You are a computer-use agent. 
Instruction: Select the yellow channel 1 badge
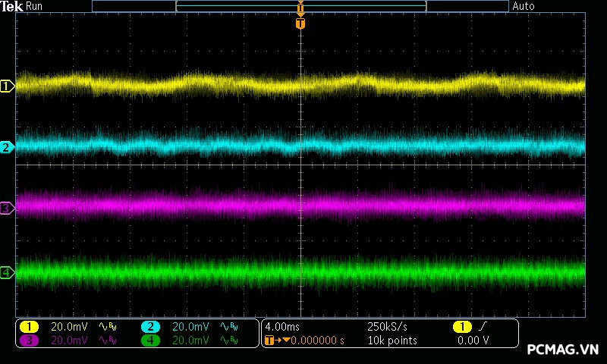[29, 327]
